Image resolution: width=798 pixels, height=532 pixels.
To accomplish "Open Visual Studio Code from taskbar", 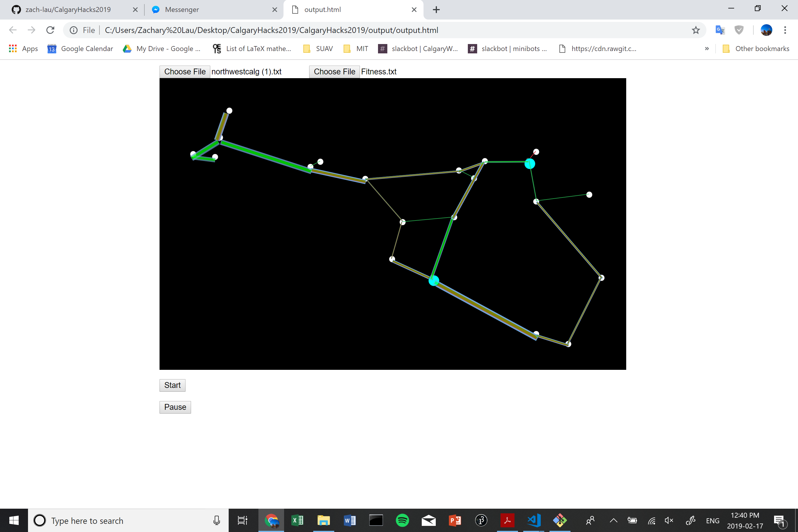I will tap(533, 520).
